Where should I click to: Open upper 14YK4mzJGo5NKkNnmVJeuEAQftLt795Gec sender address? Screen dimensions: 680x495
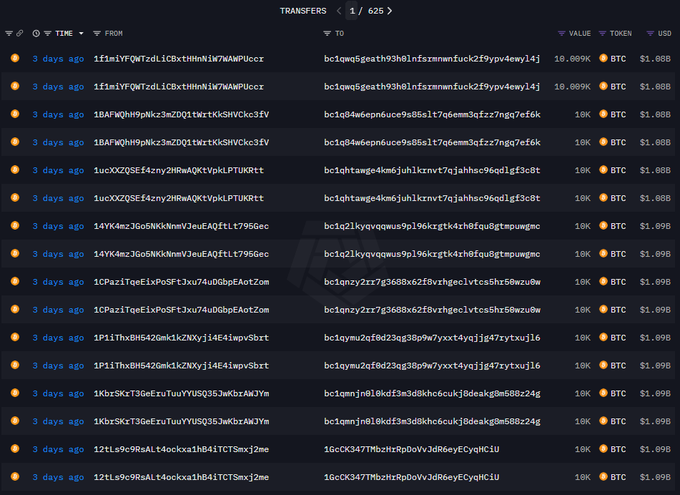181,226
